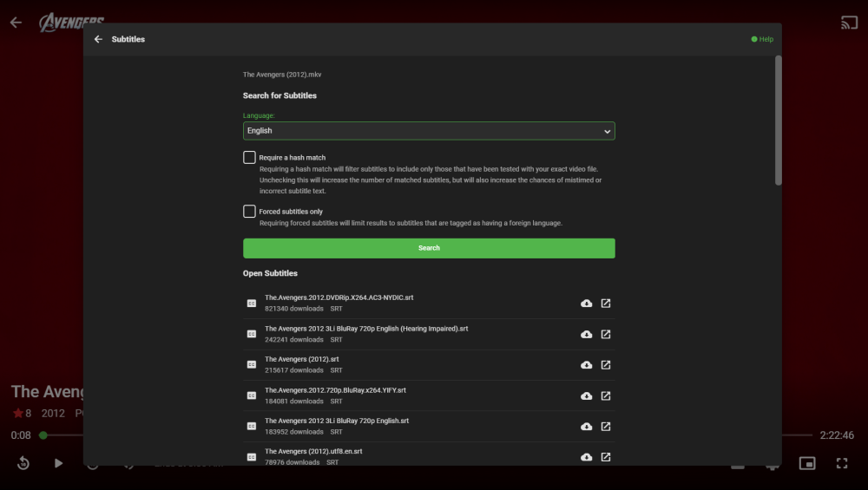Click the dialog's vertical scrollbar
This screenshot has width=868, height=490.
click(779, 121)
